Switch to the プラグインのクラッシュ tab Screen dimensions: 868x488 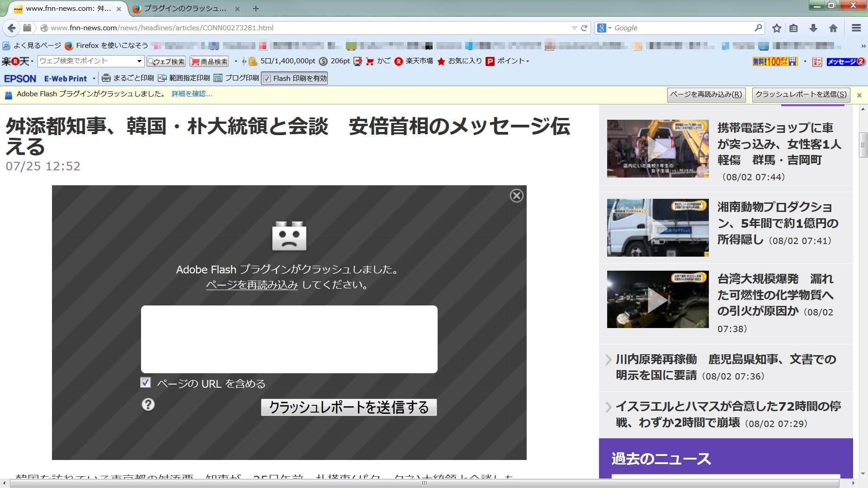[185, 9]
